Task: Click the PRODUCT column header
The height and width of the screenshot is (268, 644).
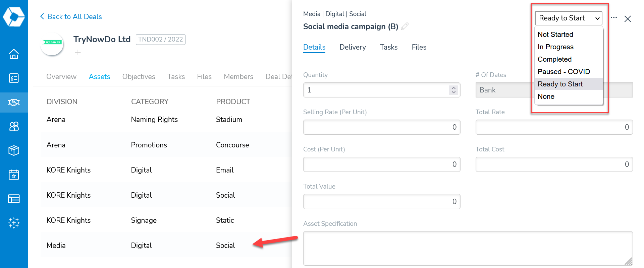Action: (233, 102)
